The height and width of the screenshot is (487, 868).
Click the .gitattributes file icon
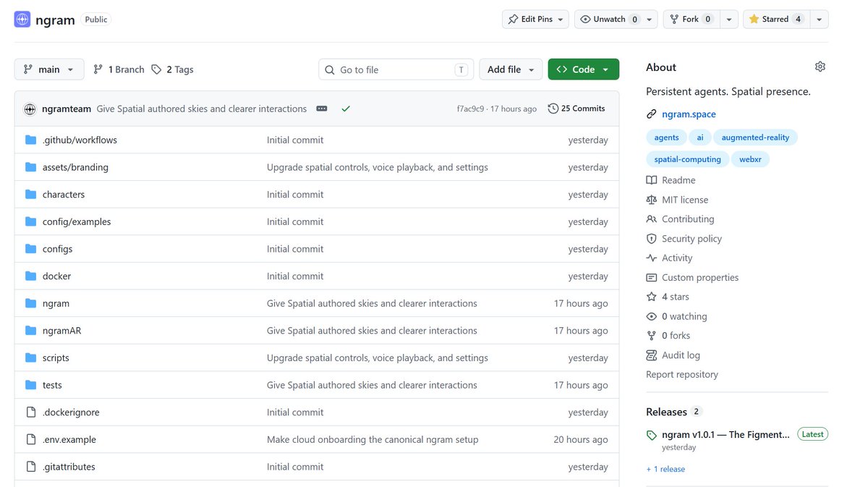click(x=30, y=467)
